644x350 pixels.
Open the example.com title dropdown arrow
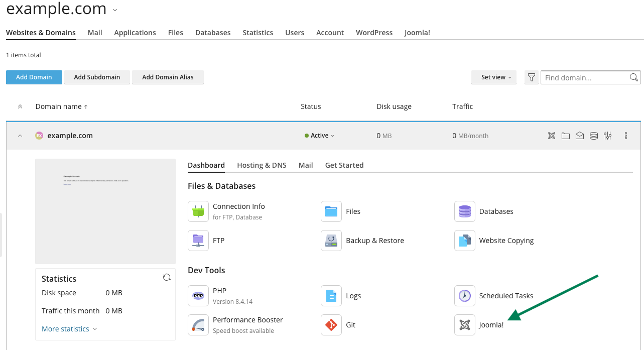[115, 10]
